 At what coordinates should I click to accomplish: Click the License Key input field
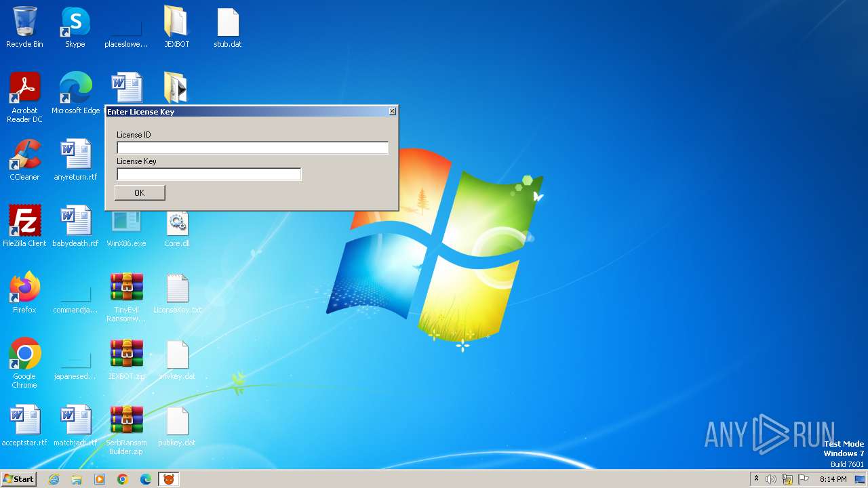tap(209, 174)
